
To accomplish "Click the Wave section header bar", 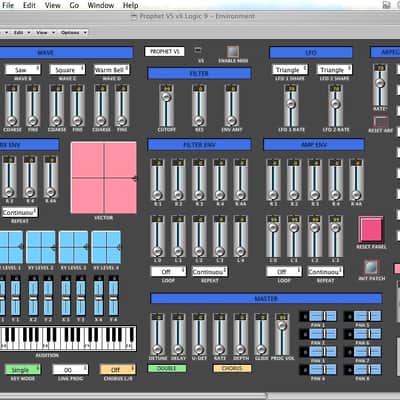I will pos(66,52).
